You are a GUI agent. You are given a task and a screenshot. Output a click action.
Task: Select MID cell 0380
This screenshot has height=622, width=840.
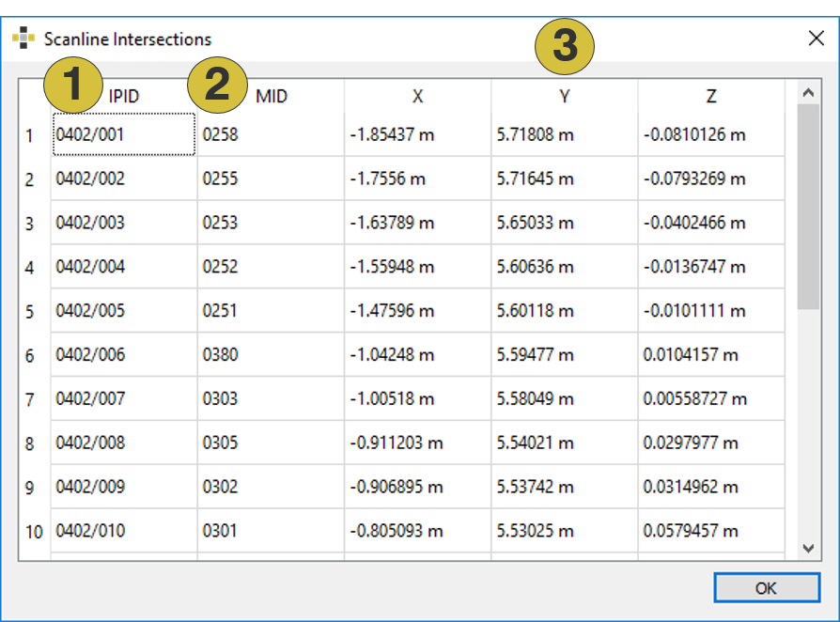tap(271, 354)
